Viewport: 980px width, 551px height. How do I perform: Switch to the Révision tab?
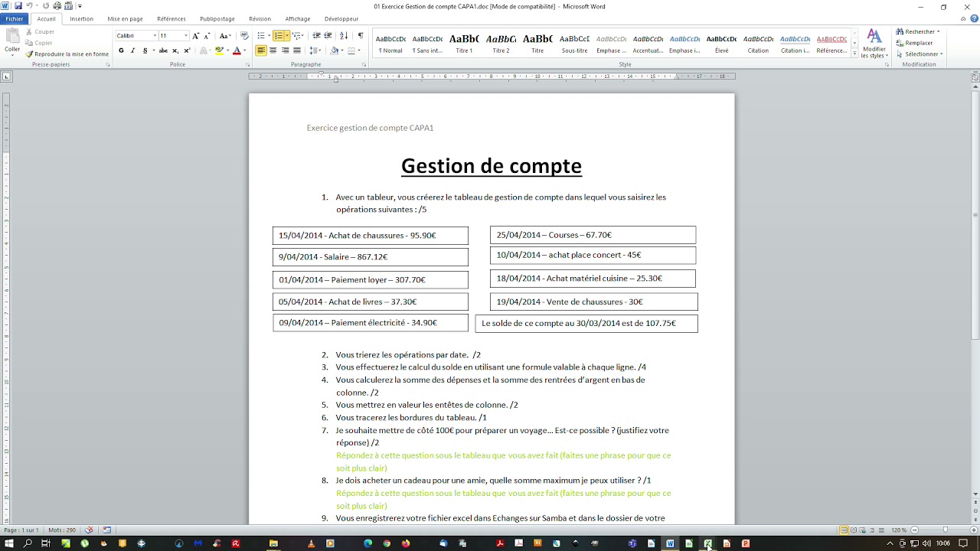[x=260, y=18]
